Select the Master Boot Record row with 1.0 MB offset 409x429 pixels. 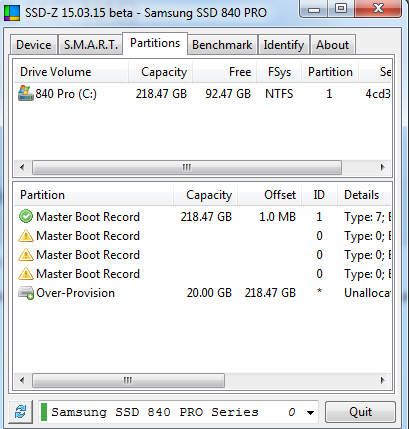(203, 217)
